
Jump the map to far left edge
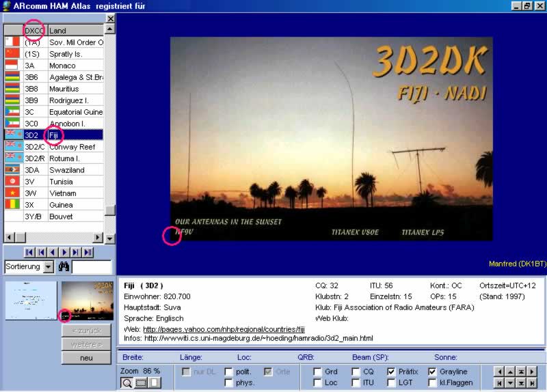click(499, 382)
